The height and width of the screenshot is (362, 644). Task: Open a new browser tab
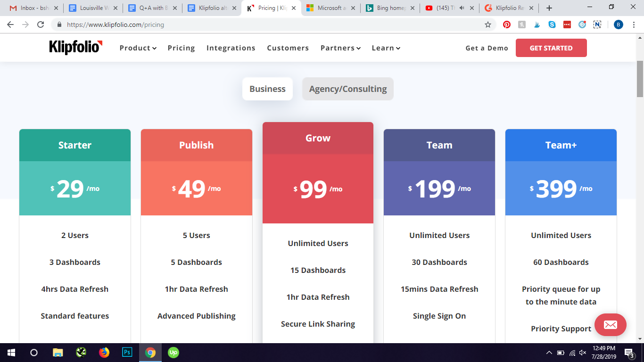pyautogui.click(x=549, y=8)
